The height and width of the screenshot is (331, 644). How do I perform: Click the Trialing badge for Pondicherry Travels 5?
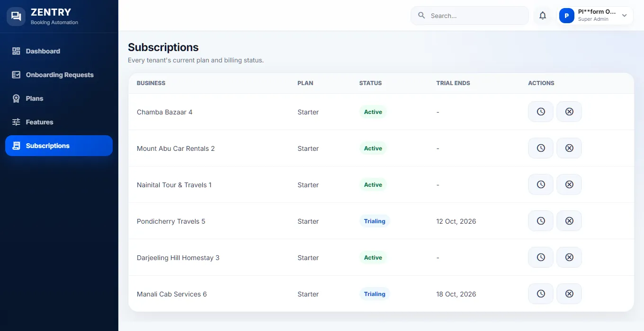[x=375, y=221]
